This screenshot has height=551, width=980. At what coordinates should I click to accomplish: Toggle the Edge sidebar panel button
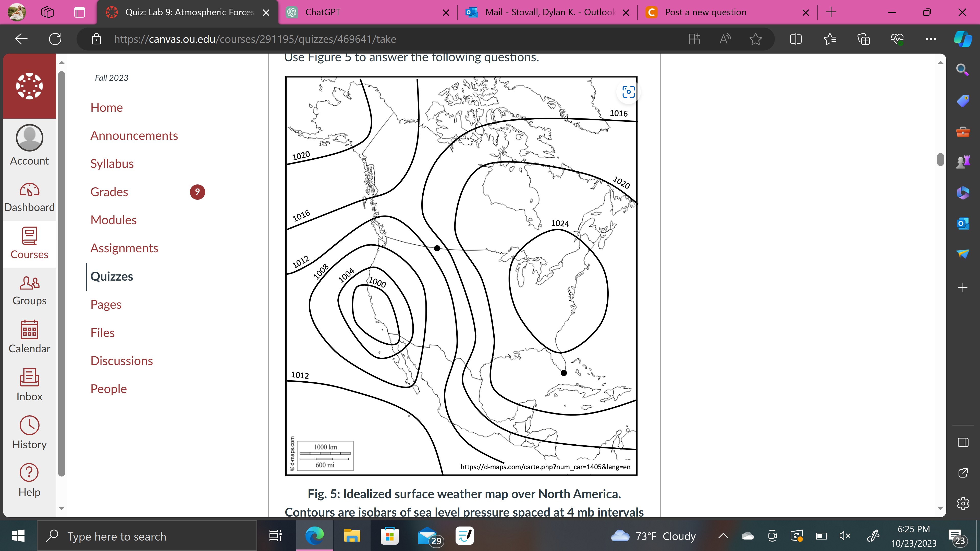coord(963,442)
